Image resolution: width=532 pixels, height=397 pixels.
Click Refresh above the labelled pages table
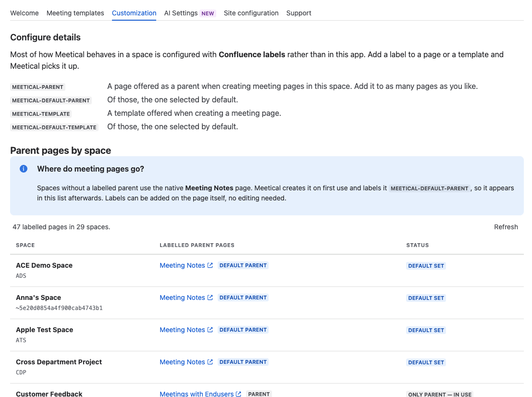[x=506, y=227]
